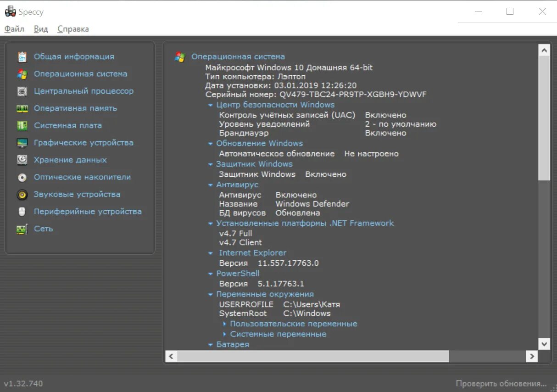Open the Файл menu
Viewport: 557px width, 392px height.
coord(14,29)
